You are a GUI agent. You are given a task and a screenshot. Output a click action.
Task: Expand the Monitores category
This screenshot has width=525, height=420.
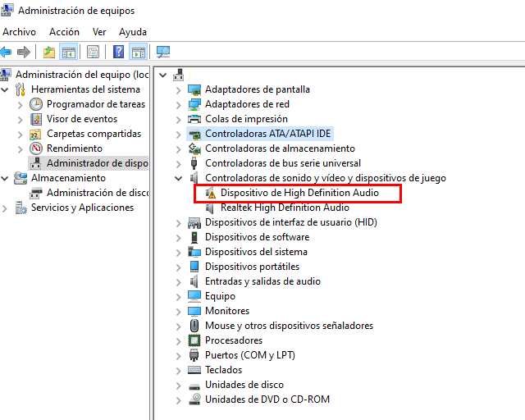pos(179,312)
